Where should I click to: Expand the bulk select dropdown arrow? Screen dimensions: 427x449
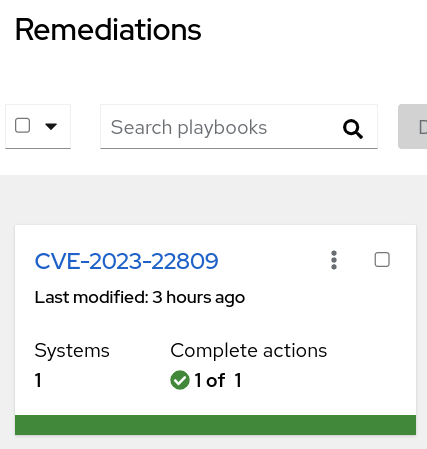[x=51, y=126]
